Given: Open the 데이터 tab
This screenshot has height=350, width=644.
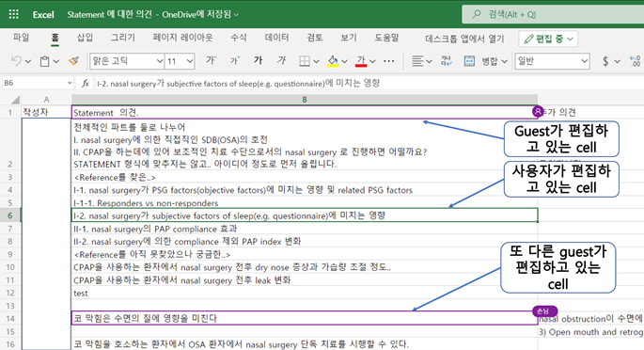Looking at the screenshot, I should click(x=276, y=38).
